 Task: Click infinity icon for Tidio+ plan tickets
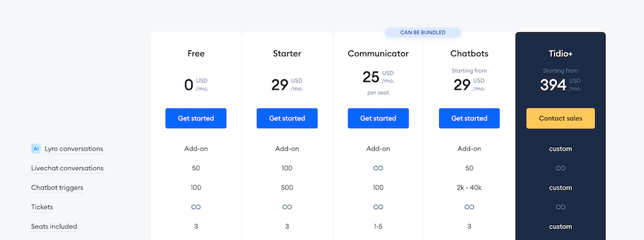[561, 206]
